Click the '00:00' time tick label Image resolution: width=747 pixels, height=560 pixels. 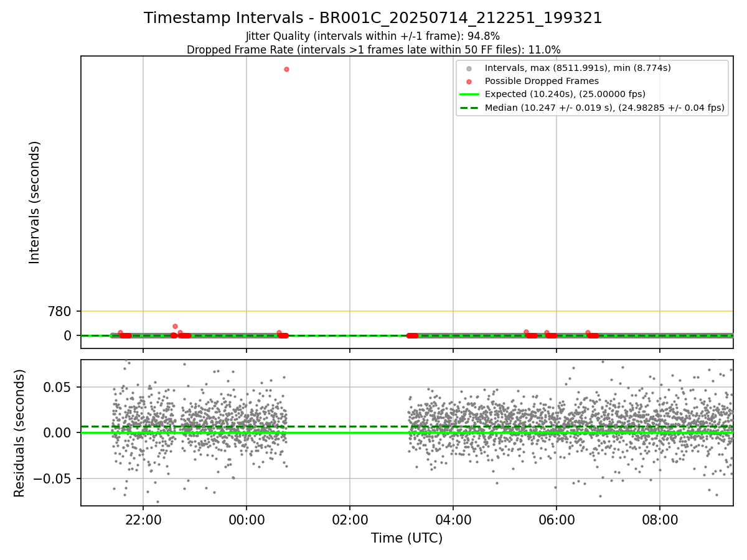(x=247, y=519)
